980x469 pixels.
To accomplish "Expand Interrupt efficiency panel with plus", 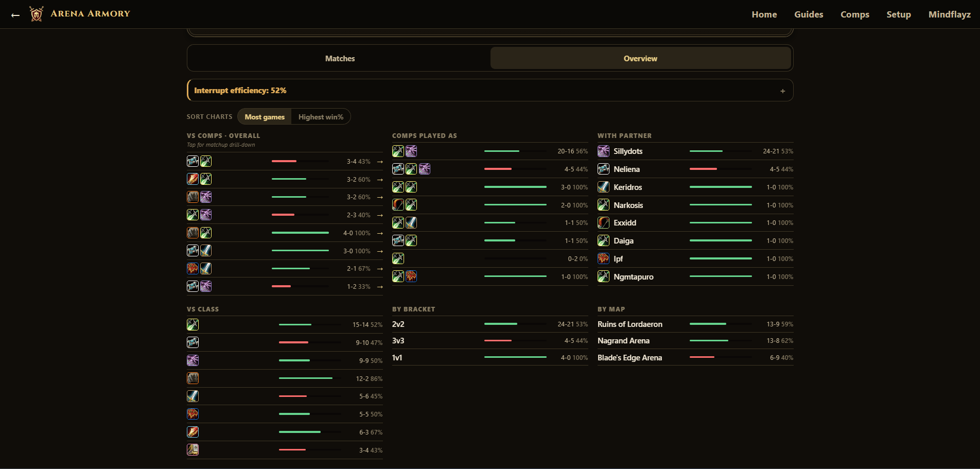I will pyautogui.click(x=782, y=91).
